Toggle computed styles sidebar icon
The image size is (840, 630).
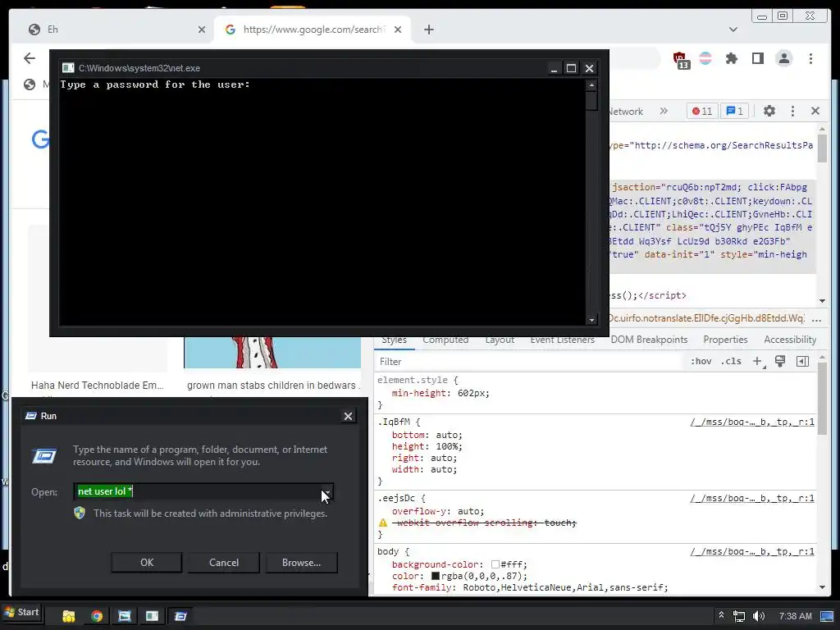pyautogui.click(x=802, y=361)
